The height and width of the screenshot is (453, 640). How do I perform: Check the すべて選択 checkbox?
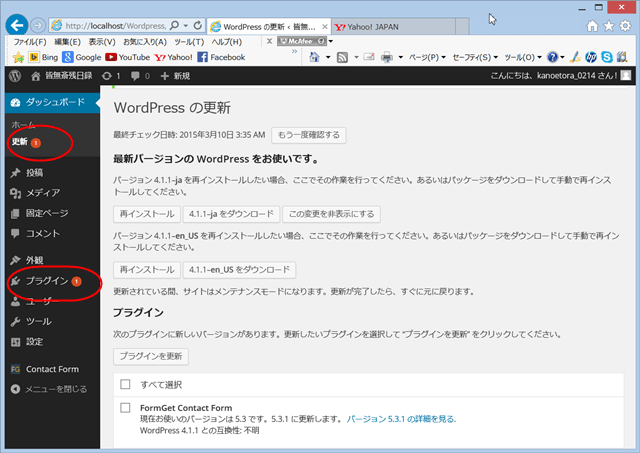pos(126,385)
